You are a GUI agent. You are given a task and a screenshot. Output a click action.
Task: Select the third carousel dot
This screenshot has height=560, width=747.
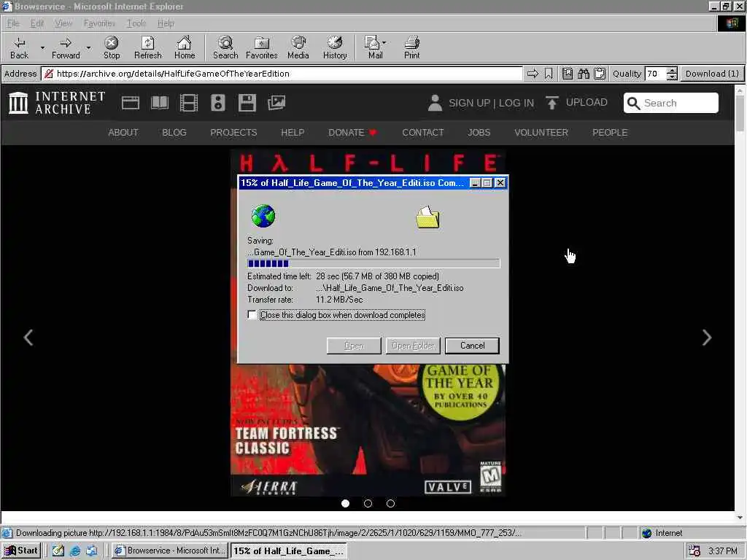[x=390, y=503]
